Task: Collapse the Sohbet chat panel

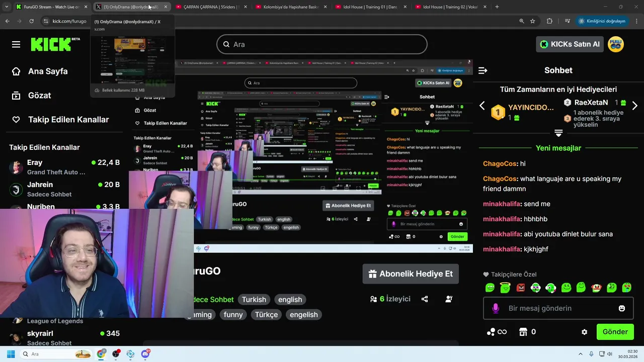Action: (483, 70)
